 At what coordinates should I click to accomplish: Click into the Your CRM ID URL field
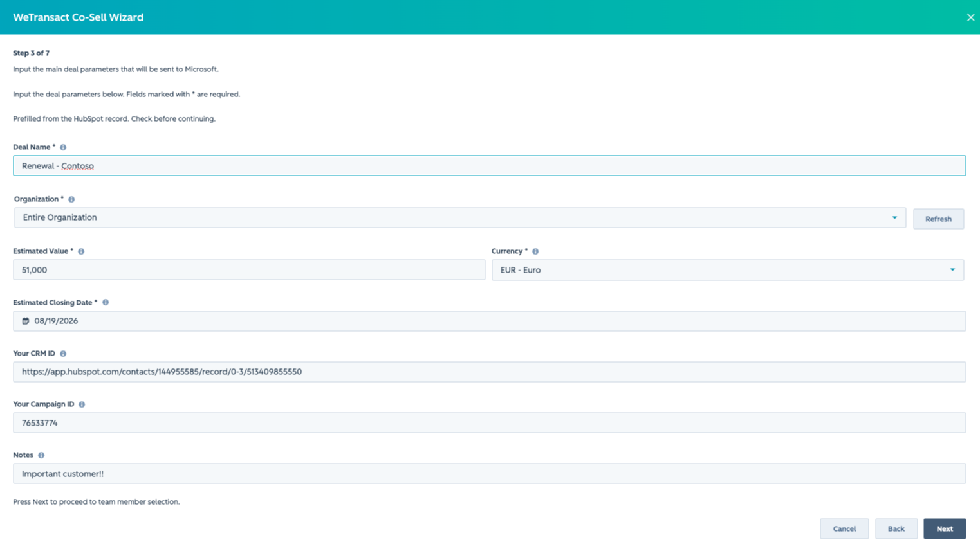[x=489, y=372]
